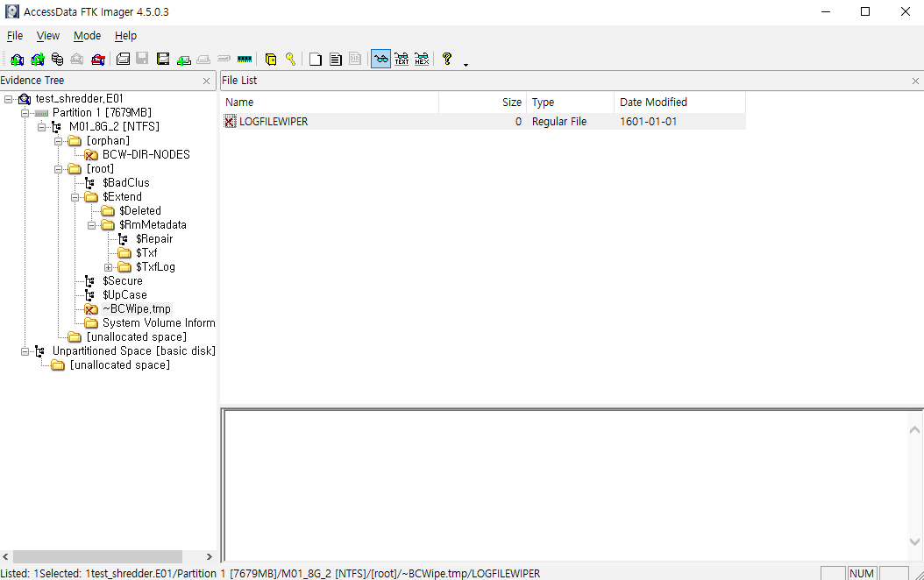Open the toolbar options dropdown arrow
Viewport: 924px width, 580px height.
click(x=466, y=64)
